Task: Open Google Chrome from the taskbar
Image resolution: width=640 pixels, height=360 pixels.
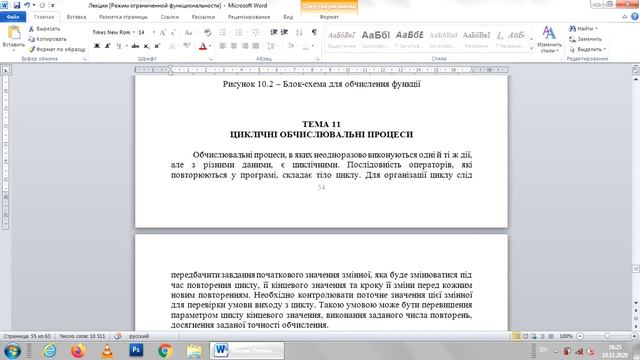Action: (x=165, y=350)
